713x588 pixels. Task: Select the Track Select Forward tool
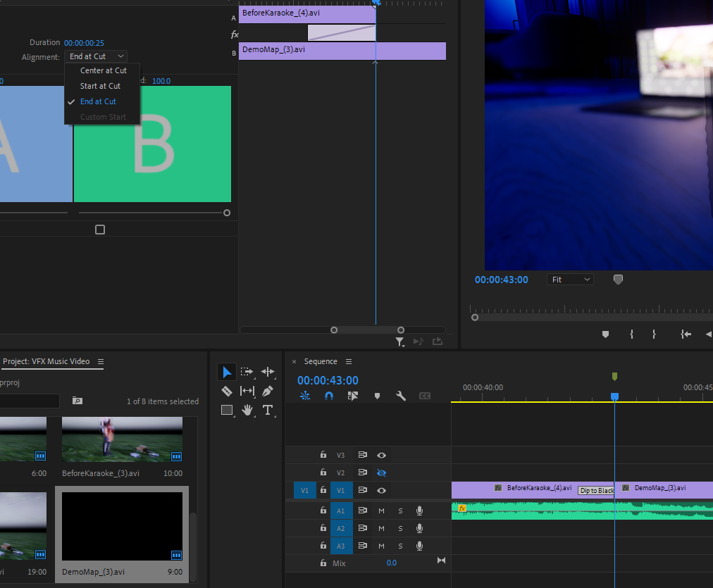pos(247,372)
